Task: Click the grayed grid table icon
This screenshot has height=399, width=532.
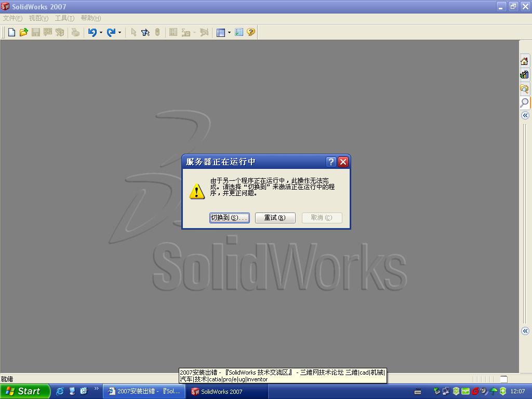Action: 173,32
